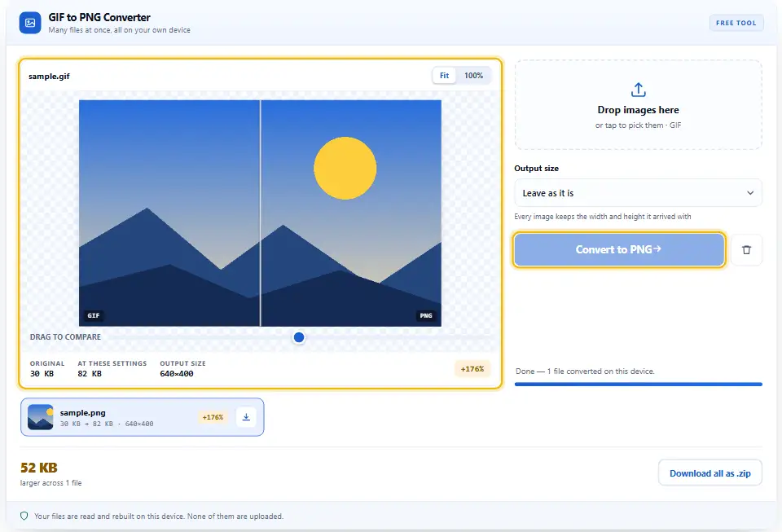This screenshot has width=782, height=532.
Task: Click the 'Done — 1 file converted' status
Action: pos(585,371)
